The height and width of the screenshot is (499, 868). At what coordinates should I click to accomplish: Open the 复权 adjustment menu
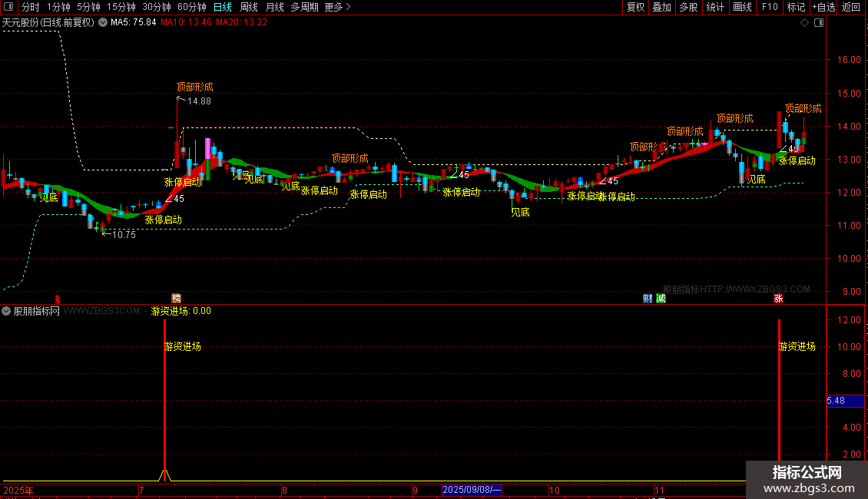[635, 7]
